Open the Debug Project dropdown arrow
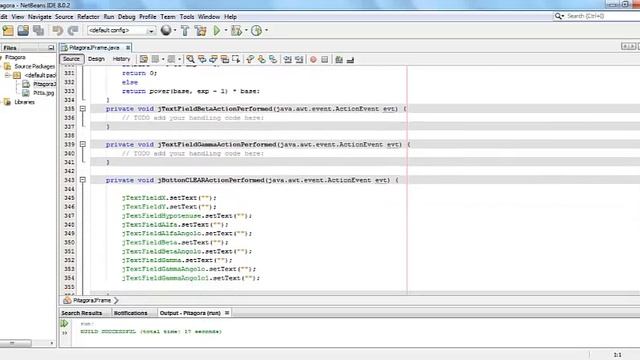640x360 pixels. coord(246,30)
